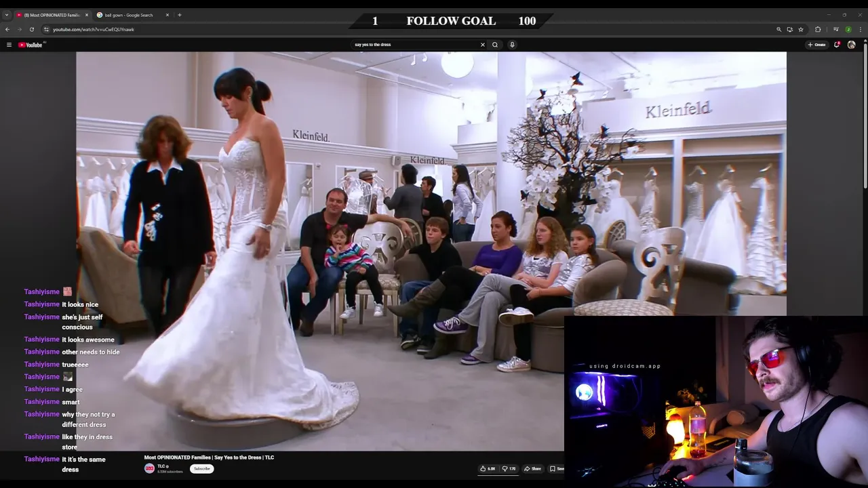Click chat message "trueeeee"
This screenshot has width=868, height=488.
(75, 365)
